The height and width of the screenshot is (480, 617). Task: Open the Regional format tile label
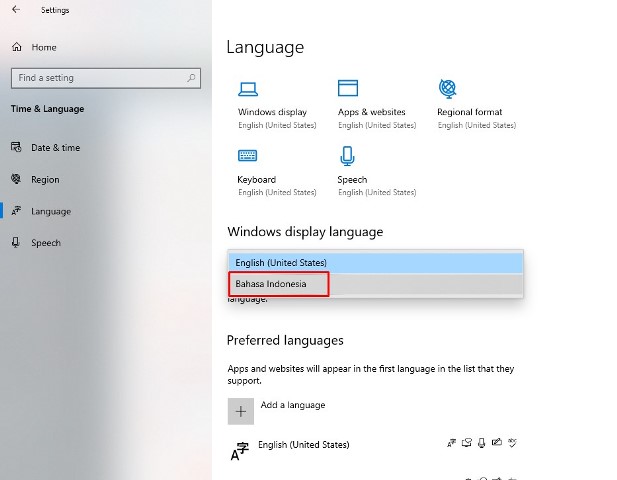[x=469, y=112]
